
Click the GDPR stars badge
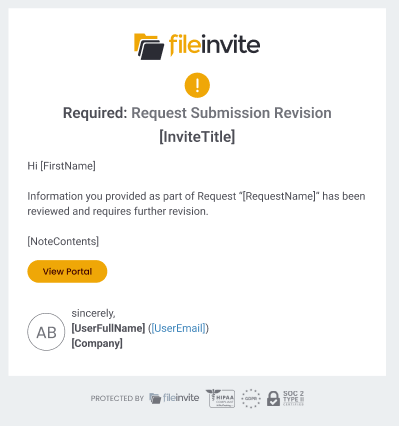251,398
